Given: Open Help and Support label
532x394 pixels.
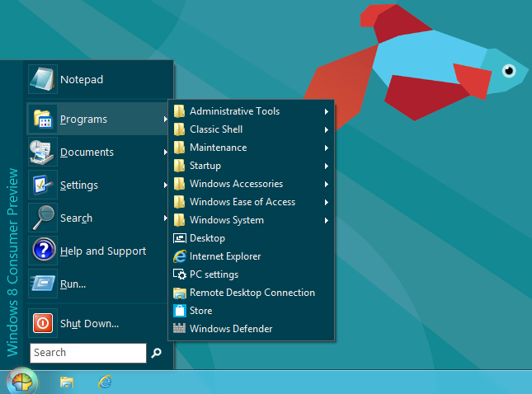Looking at the screenshot, I should (103, 251).
